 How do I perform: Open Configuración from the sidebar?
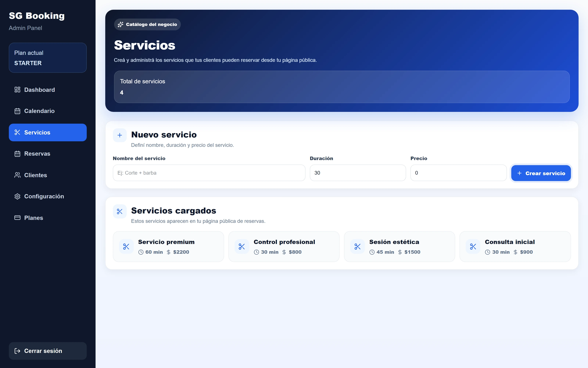pyautogui.click(x=48, y=196)
